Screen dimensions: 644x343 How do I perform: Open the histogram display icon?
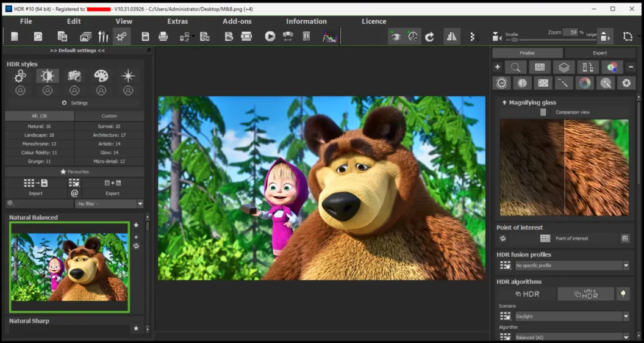point(329,37)
